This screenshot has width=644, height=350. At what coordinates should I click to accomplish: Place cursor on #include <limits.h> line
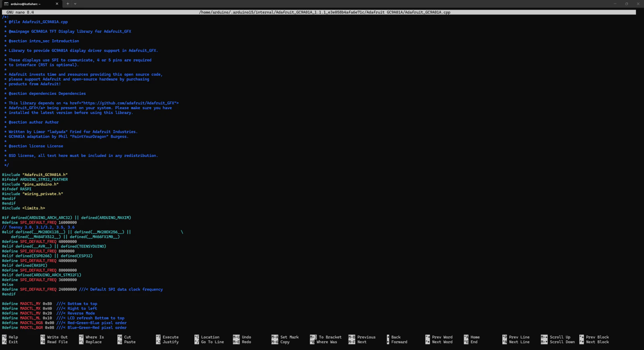click(23, 208)
